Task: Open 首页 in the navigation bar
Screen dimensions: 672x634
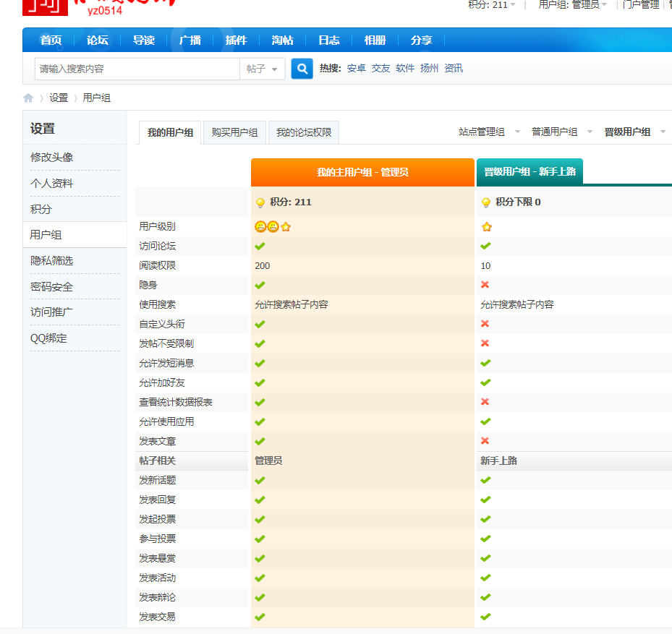Action: [x=51, y=40]
